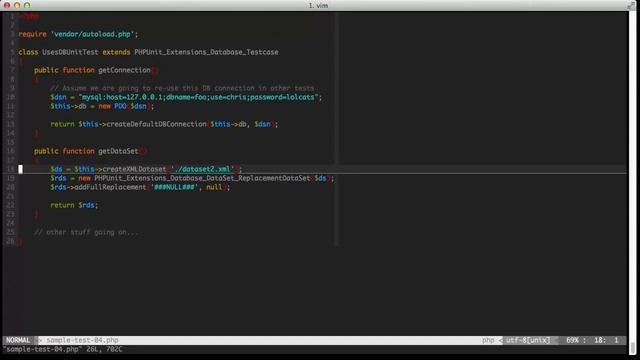Click the green zoom window button
Screen dimensions: 640x360
point(27,5)
